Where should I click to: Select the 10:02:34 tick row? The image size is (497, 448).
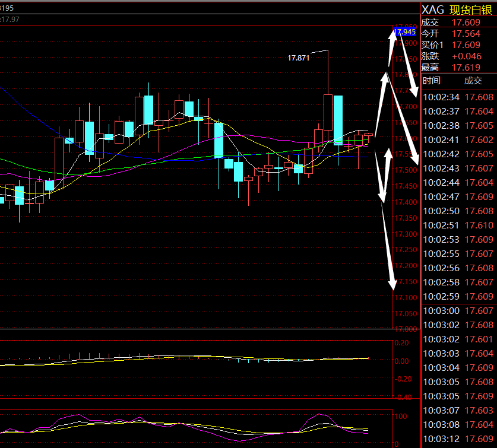(x=458, y=97)
